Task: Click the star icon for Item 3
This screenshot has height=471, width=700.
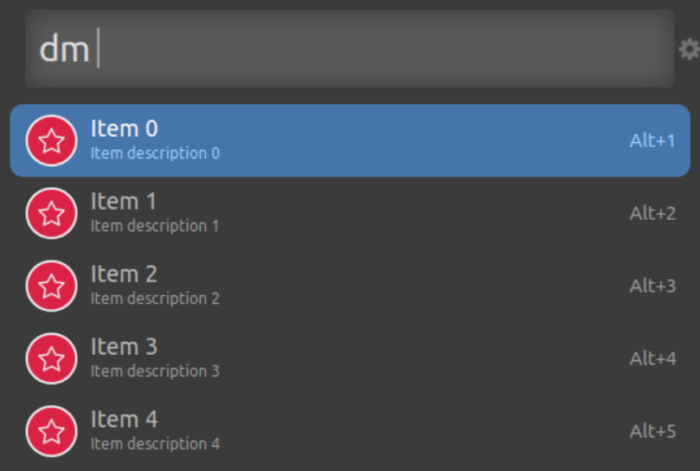Action: (x=51, y=358)
